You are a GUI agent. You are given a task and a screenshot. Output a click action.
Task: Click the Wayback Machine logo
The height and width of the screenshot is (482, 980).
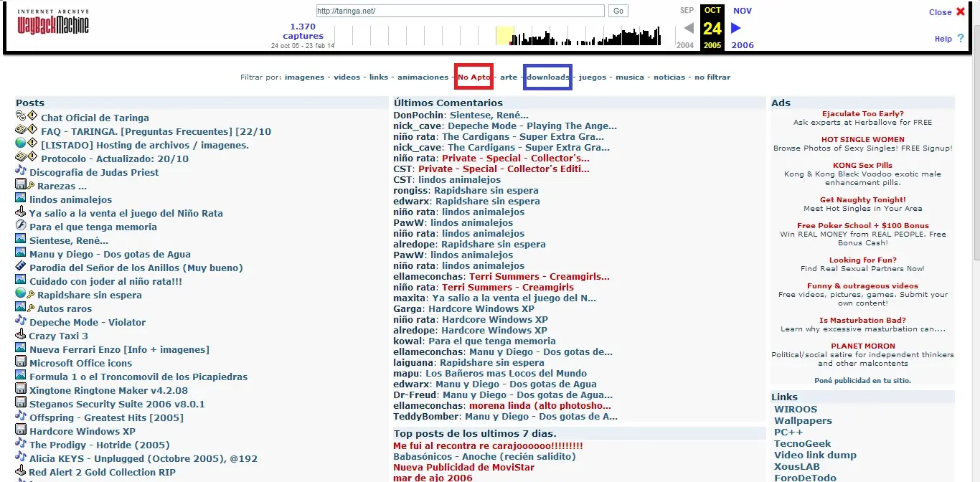coord(53,23)
